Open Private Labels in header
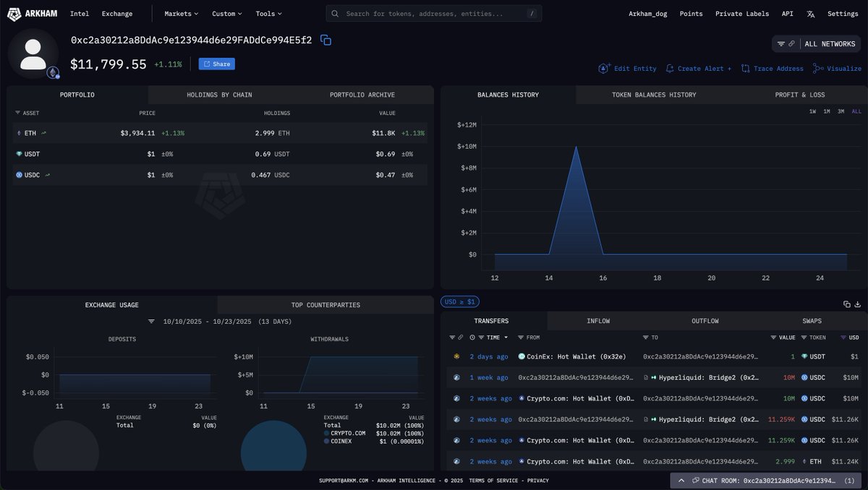Image resolution: width=868 pixels, height=490 pixels. [742, 14]
